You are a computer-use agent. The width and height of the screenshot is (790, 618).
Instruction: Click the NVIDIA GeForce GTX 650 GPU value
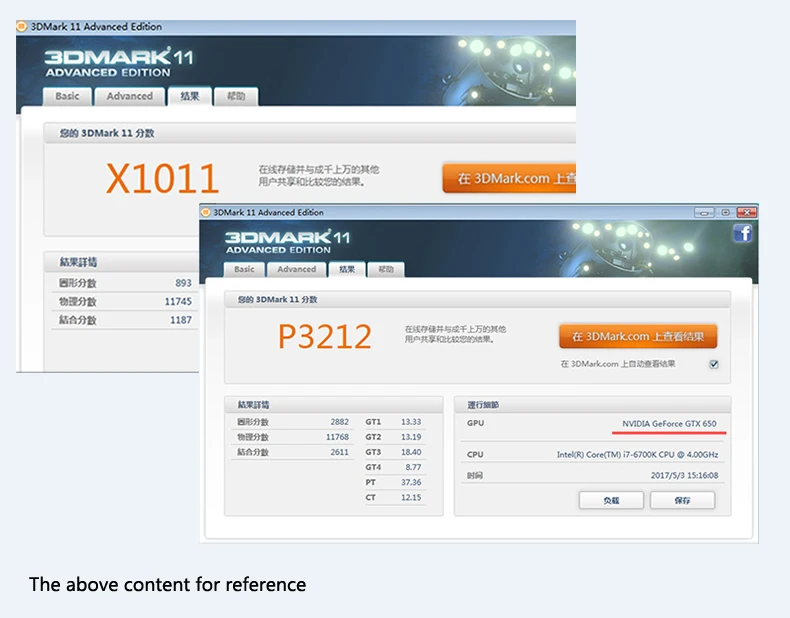pyautogui.click(x=669, y=424)
